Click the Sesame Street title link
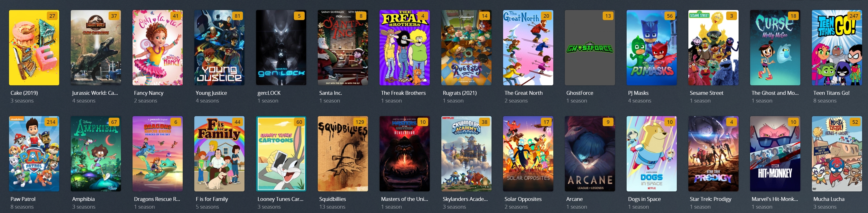 tap(706, 93)
